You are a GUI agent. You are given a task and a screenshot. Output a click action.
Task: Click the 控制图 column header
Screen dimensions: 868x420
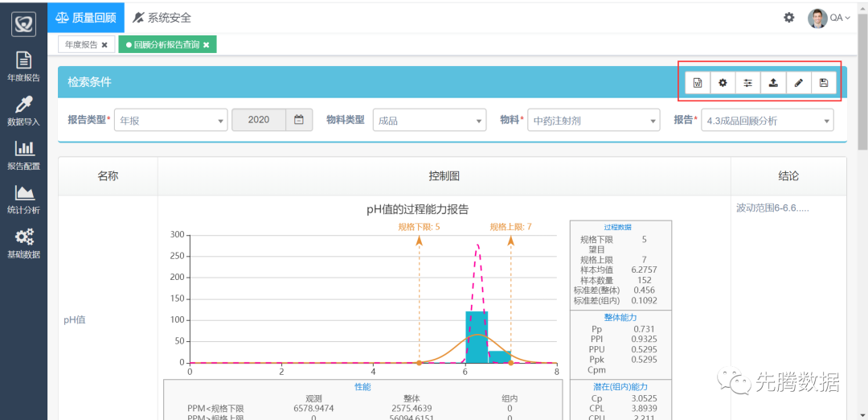pos(444,176)
